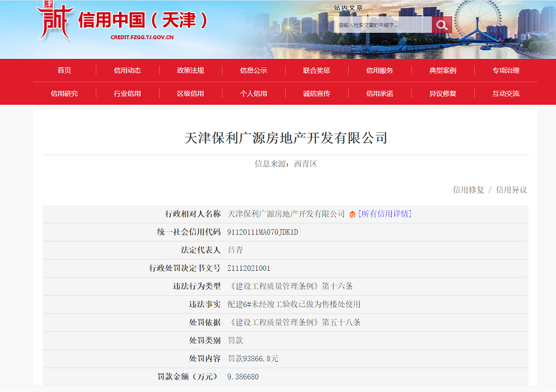Image resolution: width=556 pixels, height=392 pixels.
Task: Open the 行业信用 menu item
Action: [x=128, y=94]
